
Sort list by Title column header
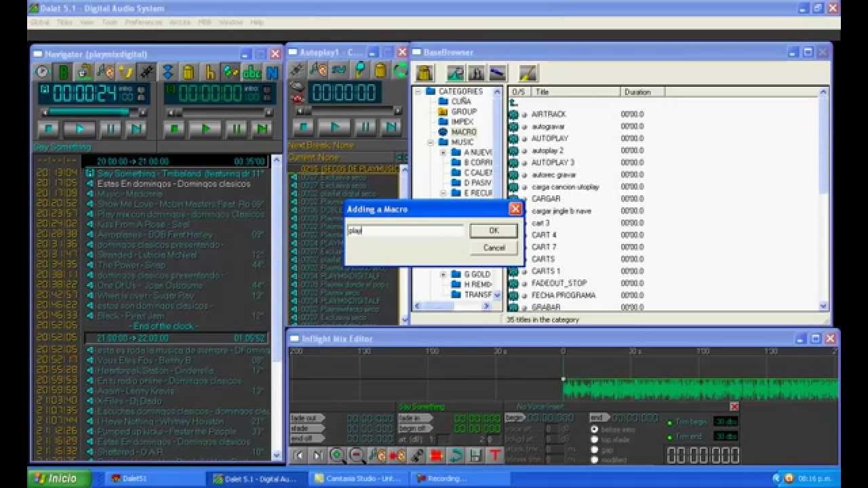575,91
